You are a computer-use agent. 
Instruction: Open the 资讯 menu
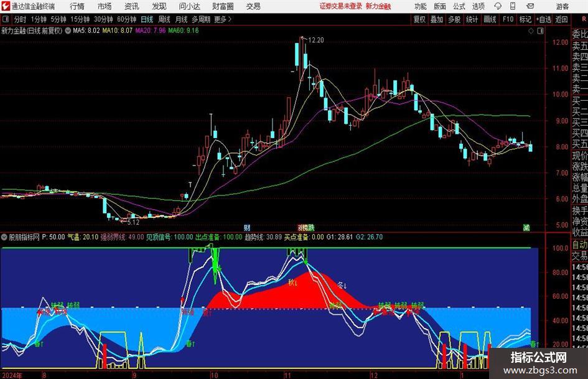(x=132, y=6)
